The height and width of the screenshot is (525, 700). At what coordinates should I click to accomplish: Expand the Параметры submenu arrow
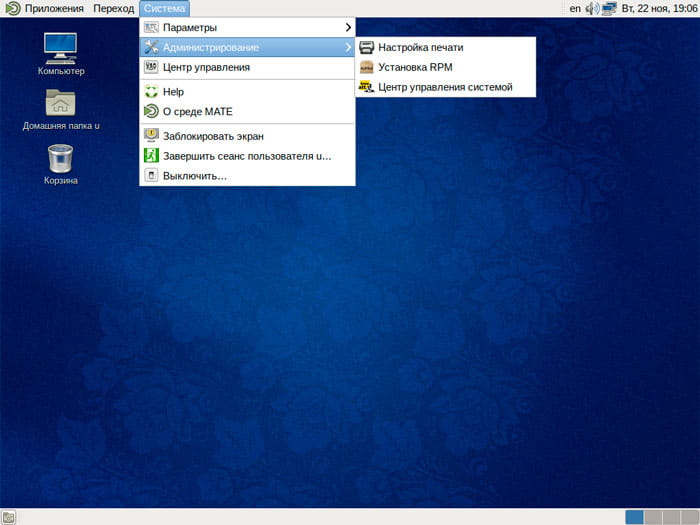pyautogui.click(x=348, y=28)
